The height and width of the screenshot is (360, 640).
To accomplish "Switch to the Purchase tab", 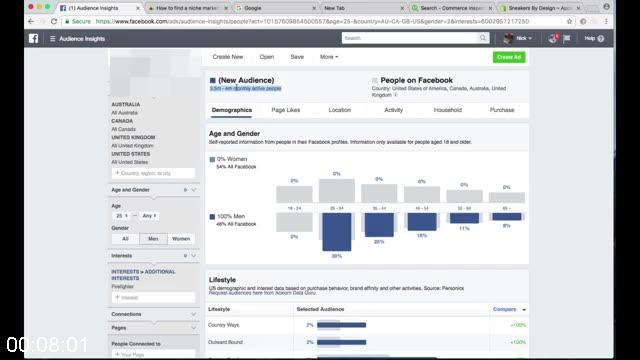I will (502, 110).
